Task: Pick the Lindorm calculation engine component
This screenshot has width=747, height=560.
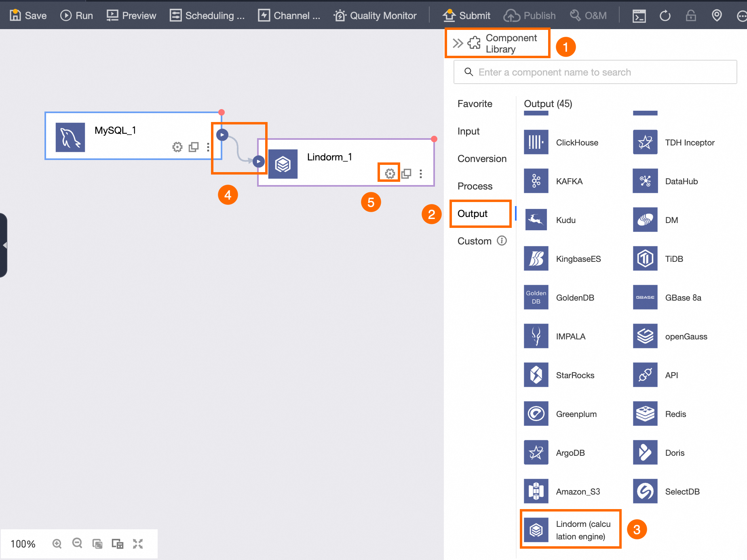Action: pyautogui.click(x=570, y=529)
